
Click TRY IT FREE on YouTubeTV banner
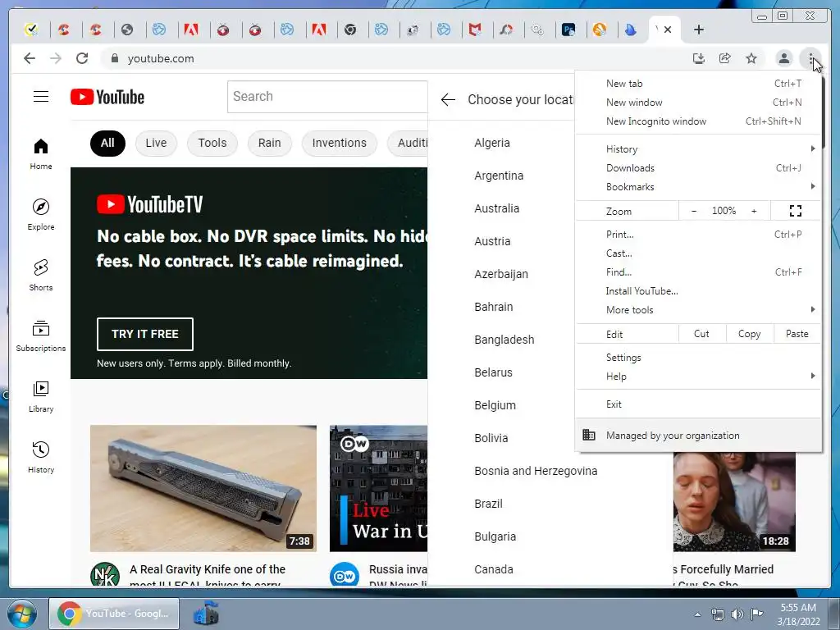click(144, 334)
